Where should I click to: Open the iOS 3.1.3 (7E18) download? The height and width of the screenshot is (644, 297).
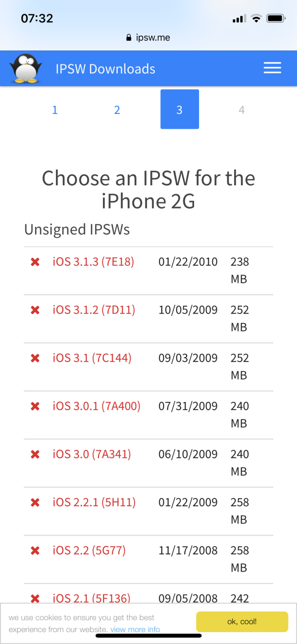click(94, 262)
